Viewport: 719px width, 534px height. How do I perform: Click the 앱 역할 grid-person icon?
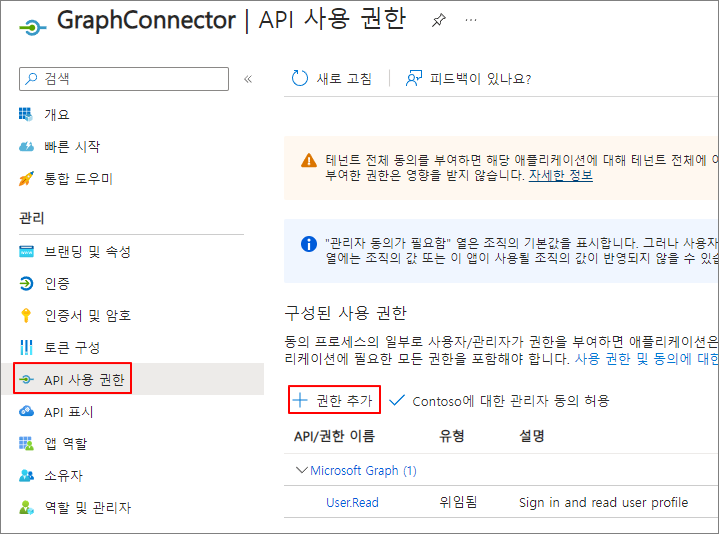click(26, 443)
